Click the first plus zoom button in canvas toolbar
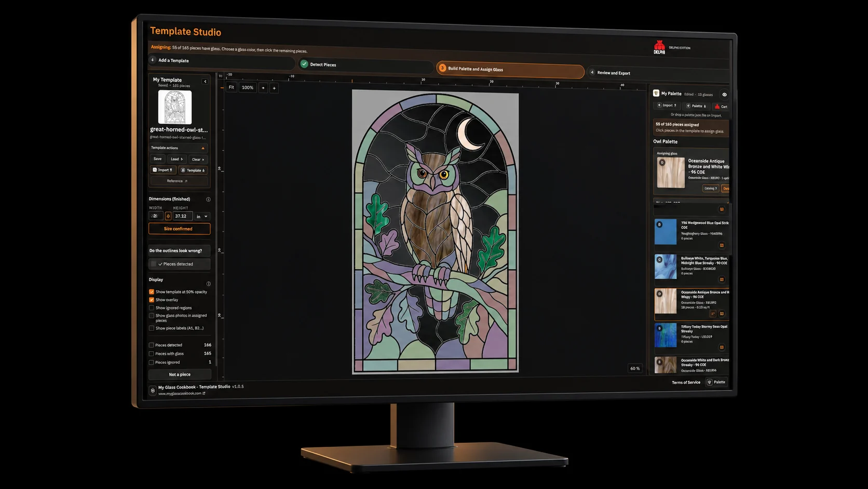The height and width of the screenshot is (489, 868). [263, 88]
